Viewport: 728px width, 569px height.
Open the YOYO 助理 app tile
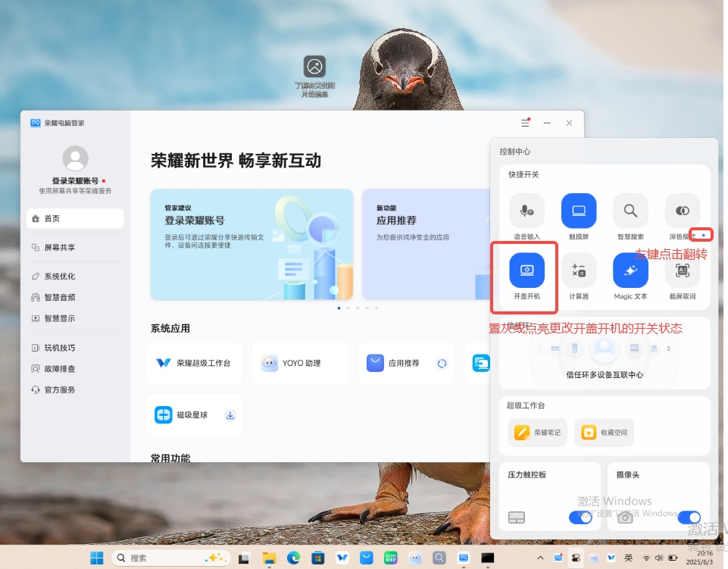(300, 364)
